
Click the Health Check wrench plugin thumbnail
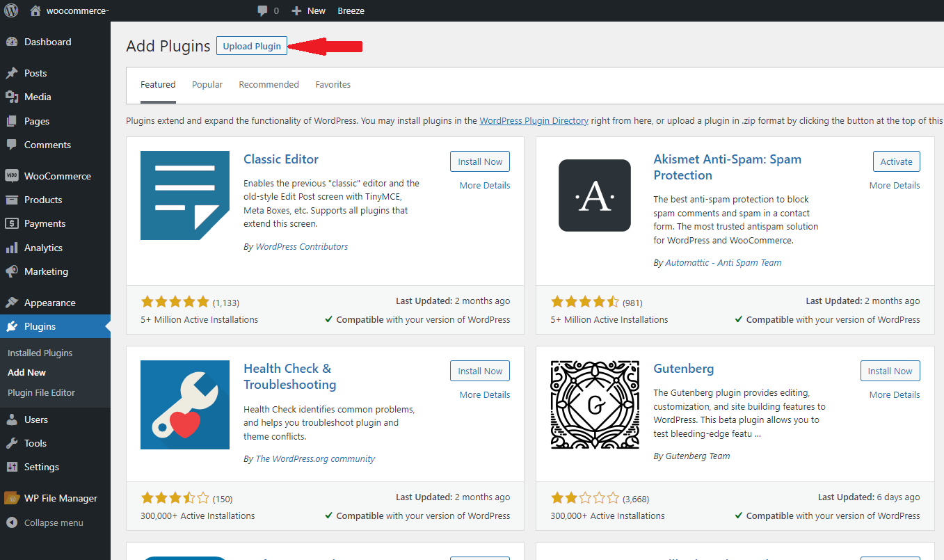[x=185, y=405]
